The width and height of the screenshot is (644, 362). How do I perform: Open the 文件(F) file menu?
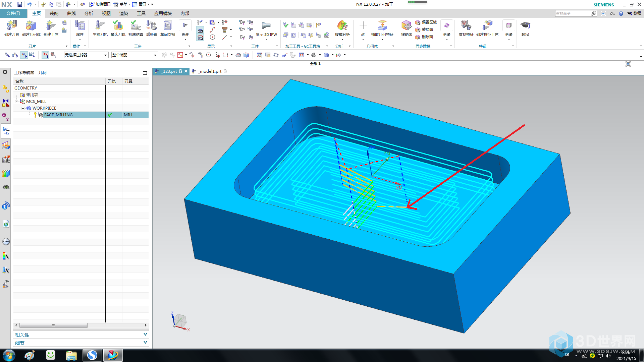coord(13,13)
